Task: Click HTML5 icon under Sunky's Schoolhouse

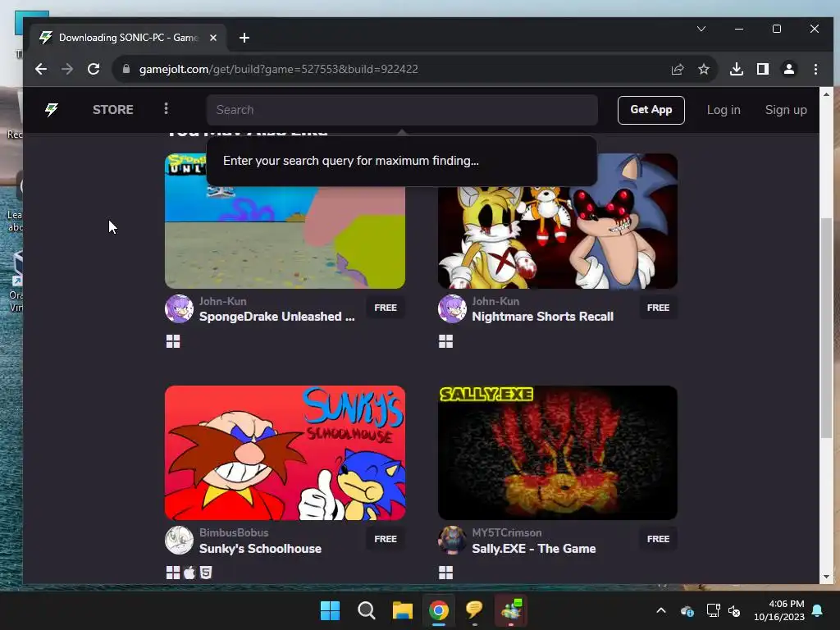Action: 206,573
